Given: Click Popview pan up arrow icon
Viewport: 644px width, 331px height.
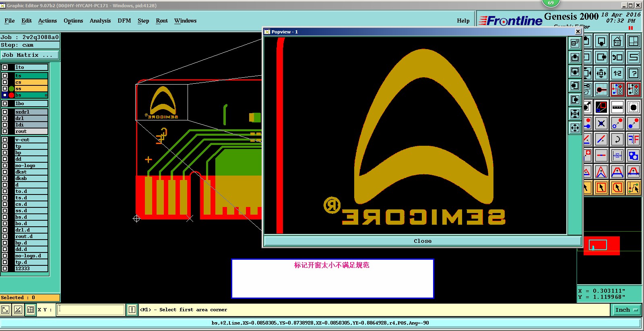Looking at the screenshot, I should (x=575, y=58).
